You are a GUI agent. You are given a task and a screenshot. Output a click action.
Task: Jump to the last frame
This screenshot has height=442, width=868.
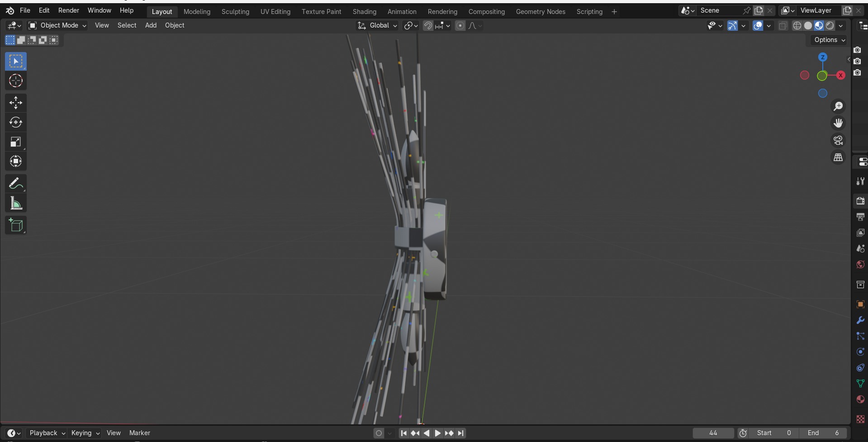(x=460, y=433)
